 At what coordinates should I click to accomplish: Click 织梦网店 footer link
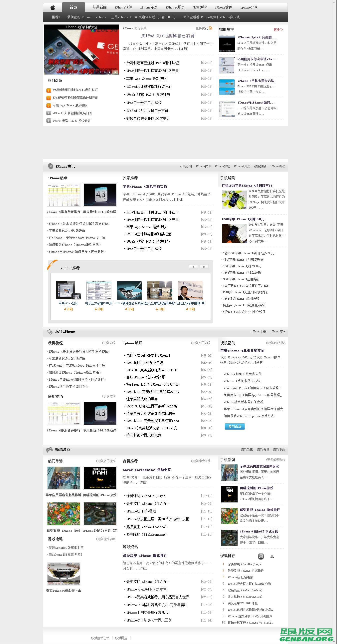point(121,638)
